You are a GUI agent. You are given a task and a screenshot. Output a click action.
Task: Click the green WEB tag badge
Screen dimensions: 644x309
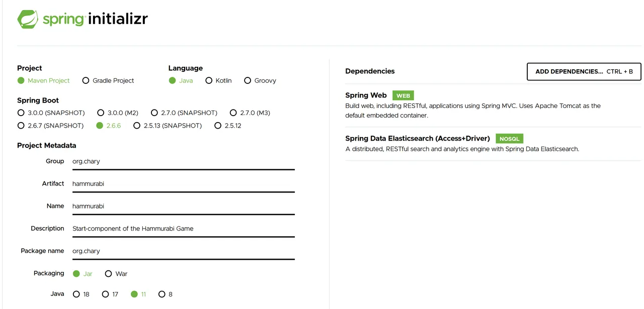click(403, 95)
